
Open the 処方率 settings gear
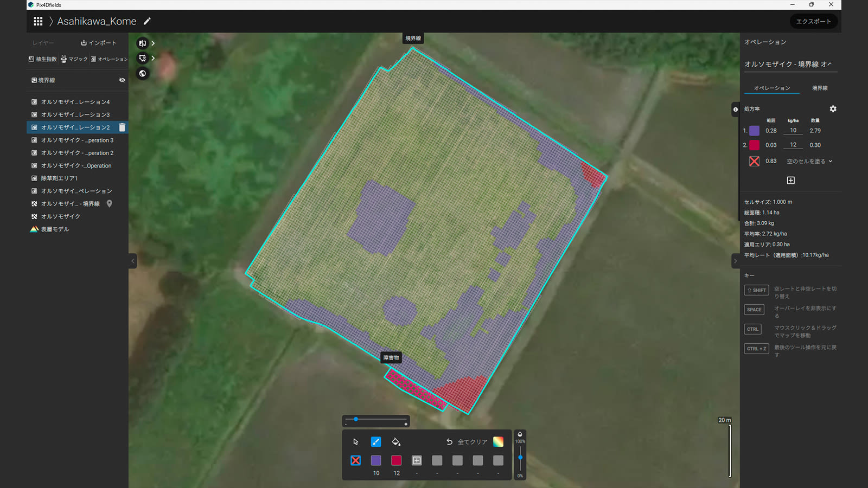(x=833, y=109)
